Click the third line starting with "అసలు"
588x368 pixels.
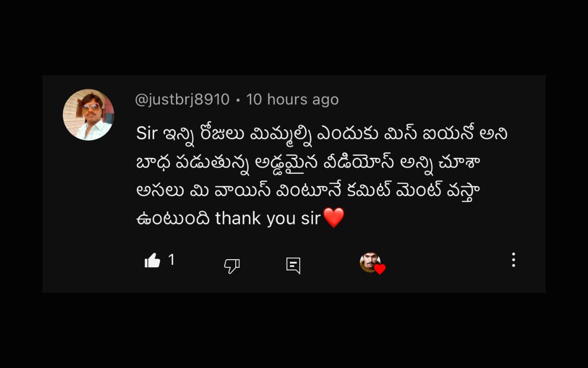click(308, 191)
